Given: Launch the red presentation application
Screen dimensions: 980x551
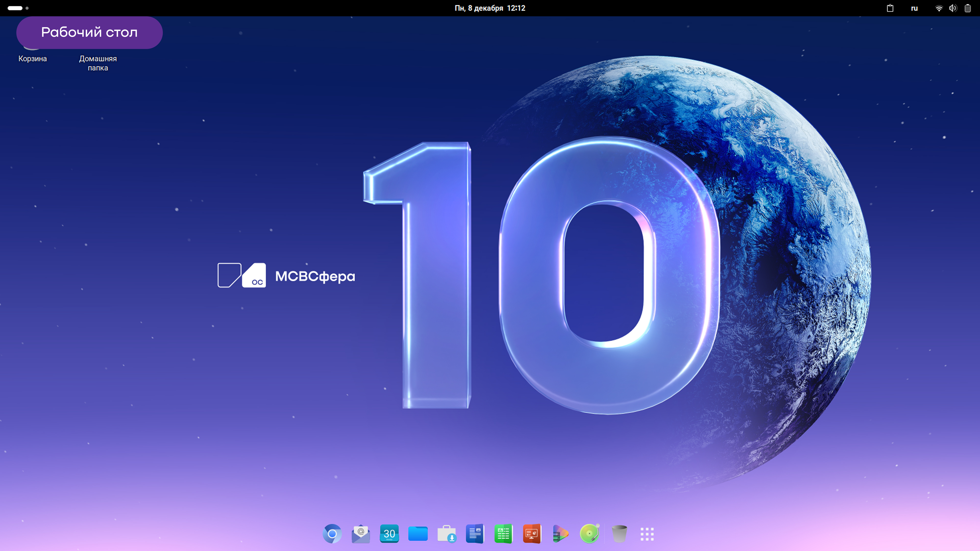Looking at the screenshot, I should (x=532, y=534).
